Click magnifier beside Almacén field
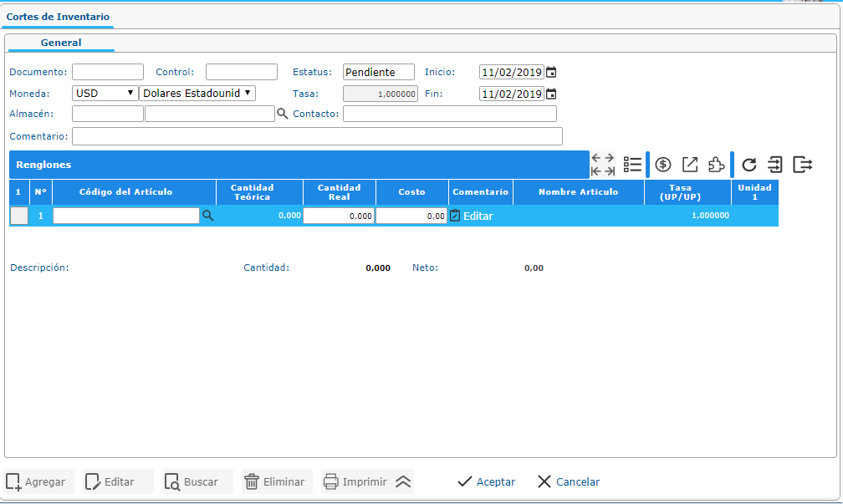This screenshot has width=843, height=504. point(283,114)
